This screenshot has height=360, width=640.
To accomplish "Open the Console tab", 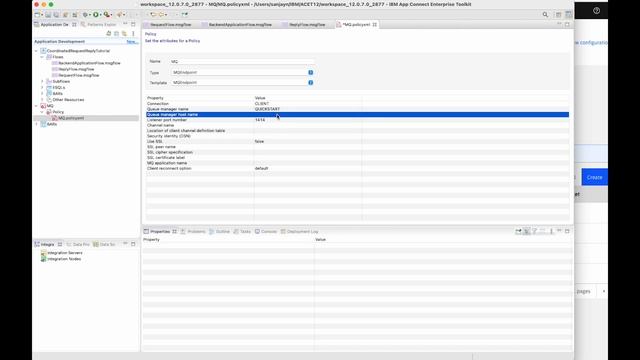I will point(266,231).
